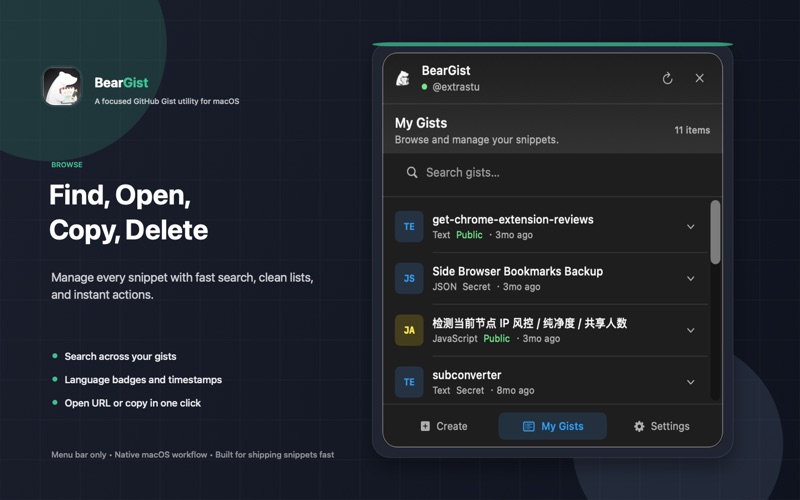
Task: Click the gist list vertical scrollbar
Action: (715, 232)
